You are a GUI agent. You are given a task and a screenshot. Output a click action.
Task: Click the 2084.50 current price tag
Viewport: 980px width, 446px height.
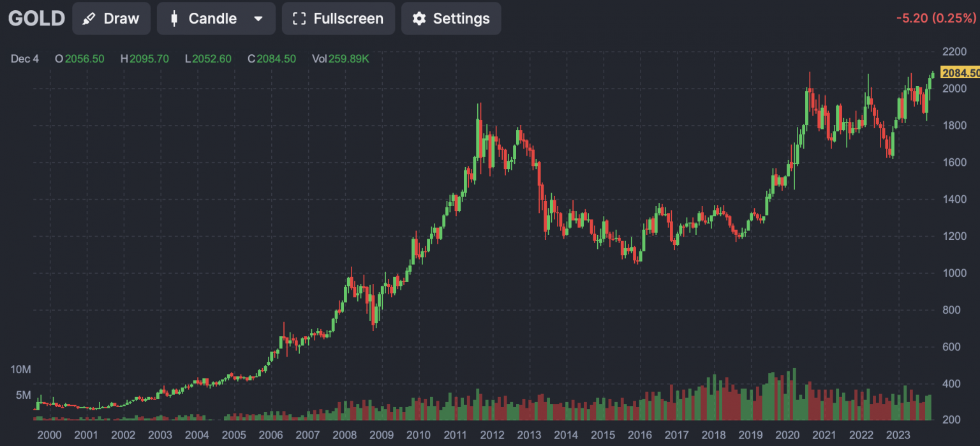click(x=960, y=73)
